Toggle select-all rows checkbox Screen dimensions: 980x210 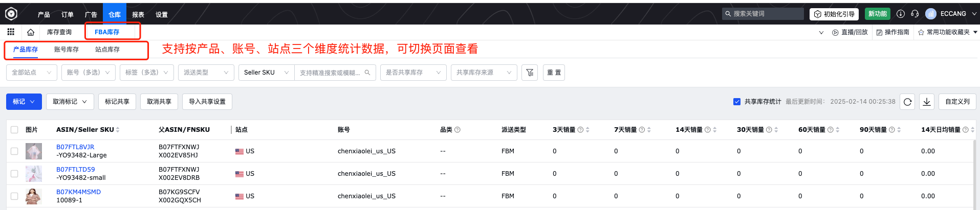14,130
